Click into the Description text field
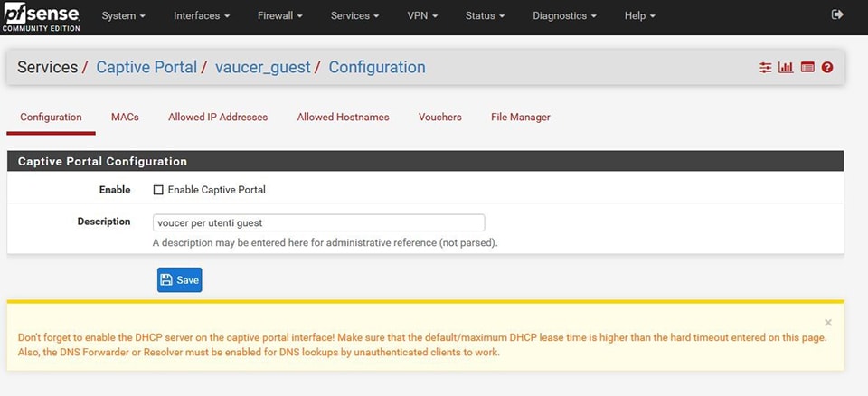The width and height of the screenshot is (868, 396). click(318, 222)
